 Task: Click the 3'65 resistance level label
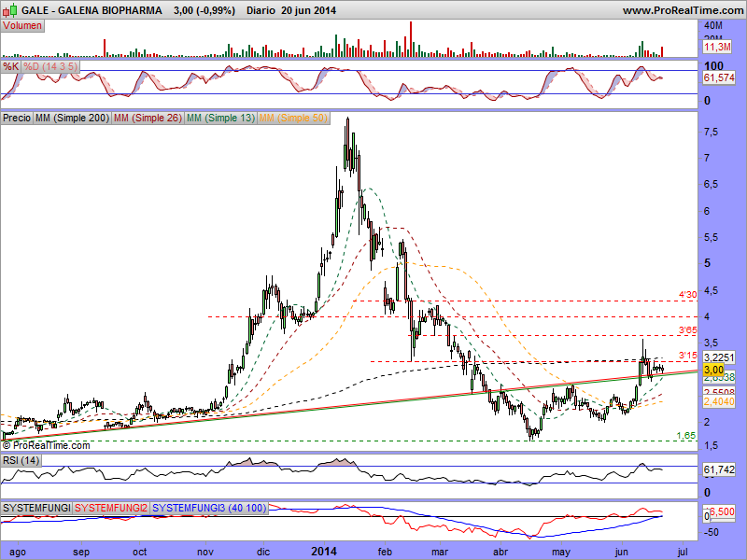click(687, 330)
